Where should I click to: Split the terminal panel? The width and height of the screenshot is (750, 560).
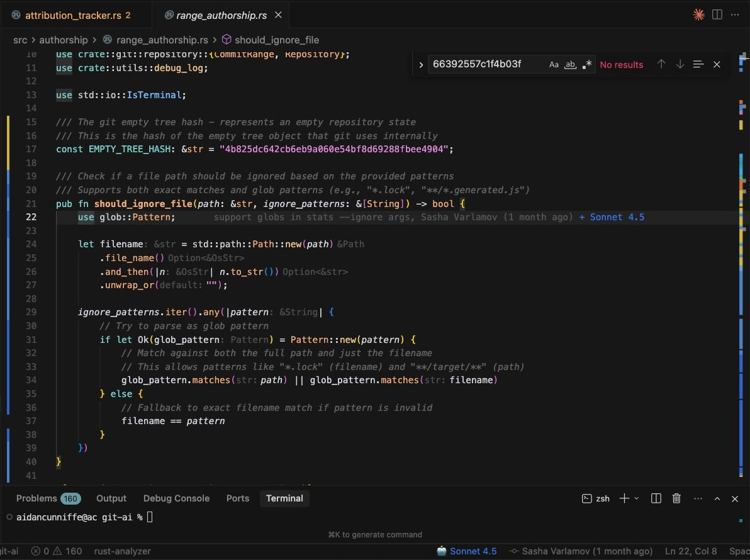[656, 498]
